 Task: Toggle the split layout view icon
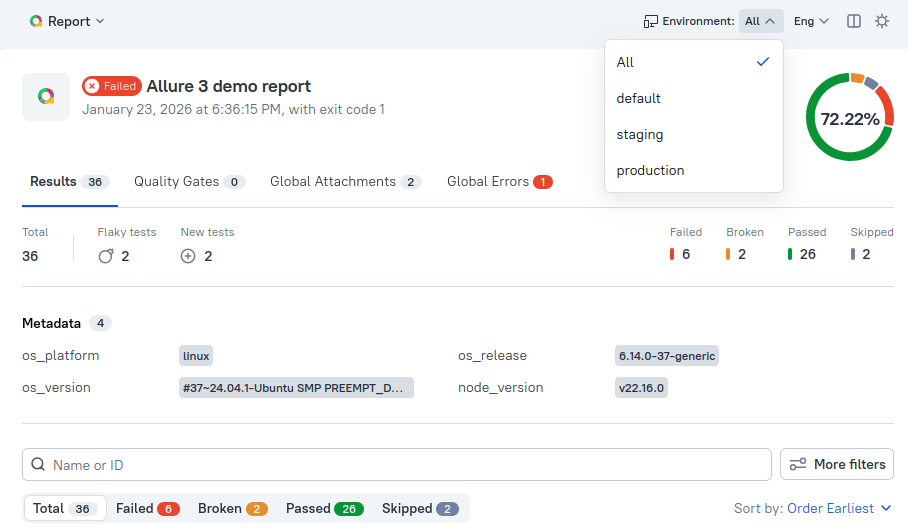(854, 21)
